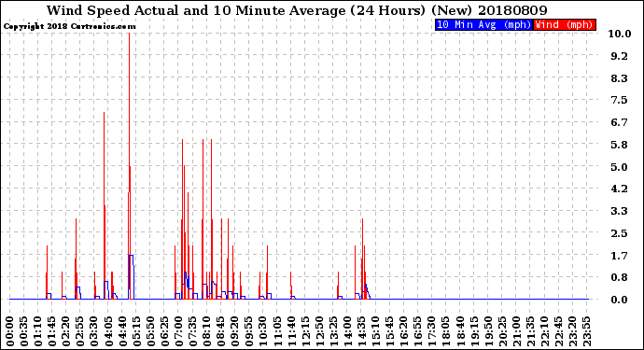The image size is (644, 350).
Task: Click the 13:25 time axis label
Action: (333, 331)
